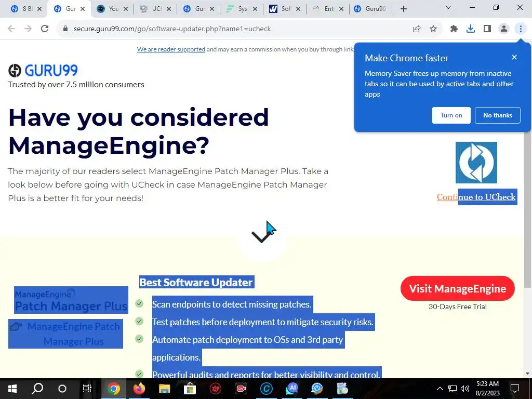
Task: Click the down chevron arrow below heading
Action: pyautogui.click(x=261, y=236)
